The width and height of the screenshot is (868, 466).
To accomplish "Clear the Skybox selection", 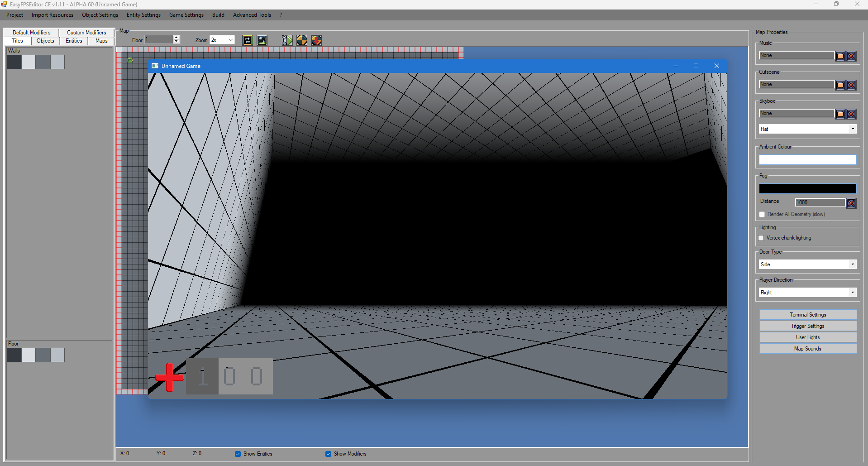I will click(x=851, y=114).
